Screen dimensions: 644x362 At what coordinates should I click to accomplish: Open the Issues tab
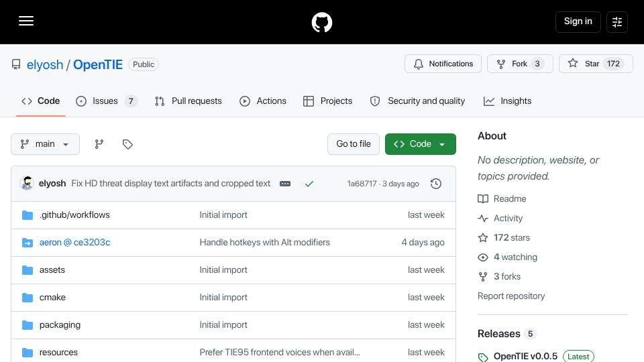(x=107, y=101)
